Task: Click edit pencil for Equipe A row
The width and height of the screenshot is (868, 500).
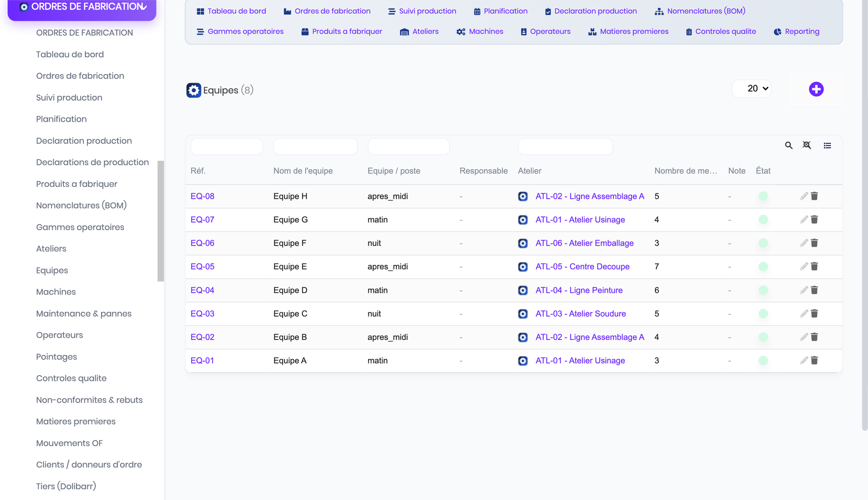Action: [x=804, y=360]
